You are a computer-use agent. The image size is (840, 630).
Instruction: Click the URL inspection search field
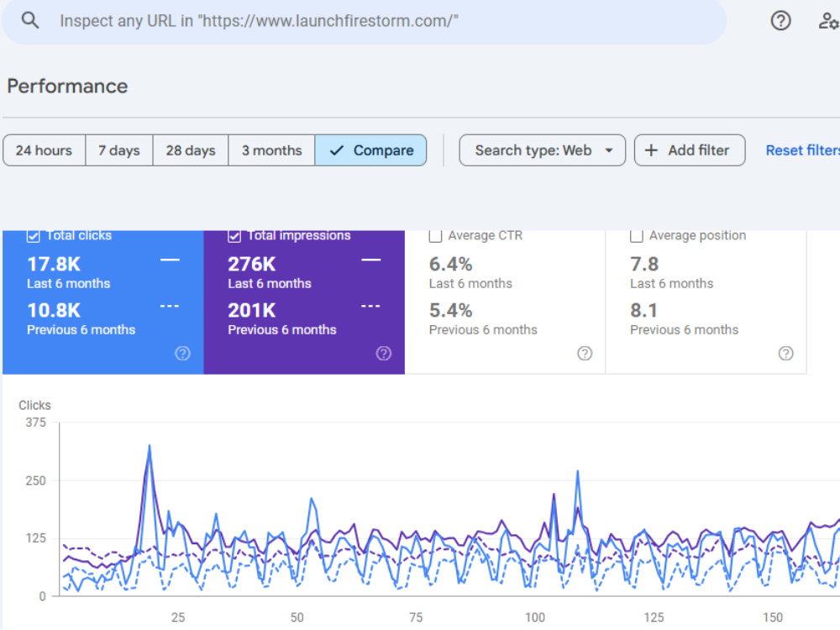(x=364, y=22)
